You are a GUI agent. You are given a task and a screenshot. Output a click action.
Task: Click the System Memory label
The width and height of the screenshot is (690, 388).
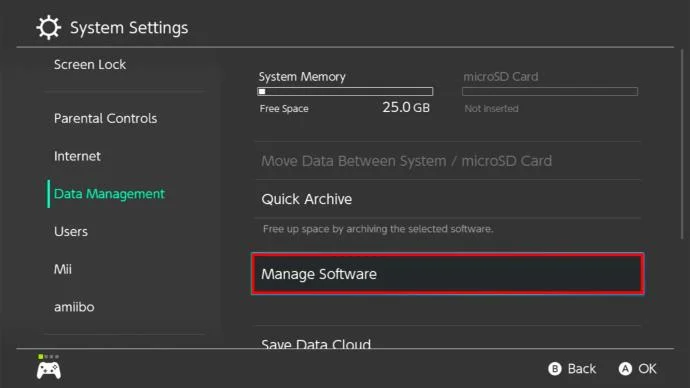[302, 77]
